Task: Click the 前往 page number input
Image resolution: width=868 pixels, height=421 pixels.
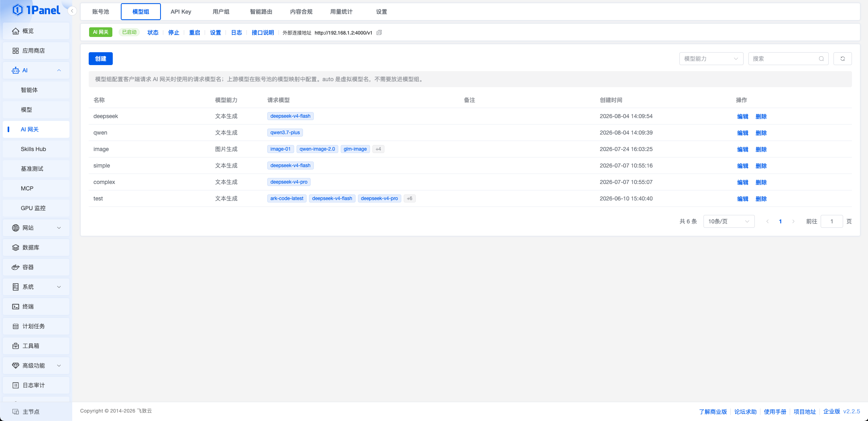Action: tap(831, 221)
